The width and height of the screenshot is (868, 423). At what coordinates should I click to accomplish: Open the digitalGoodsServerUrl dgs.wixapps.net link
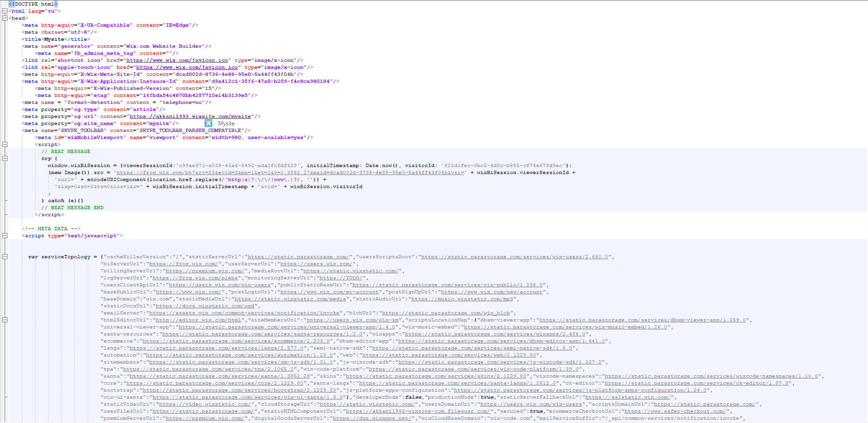click(373, 418)
